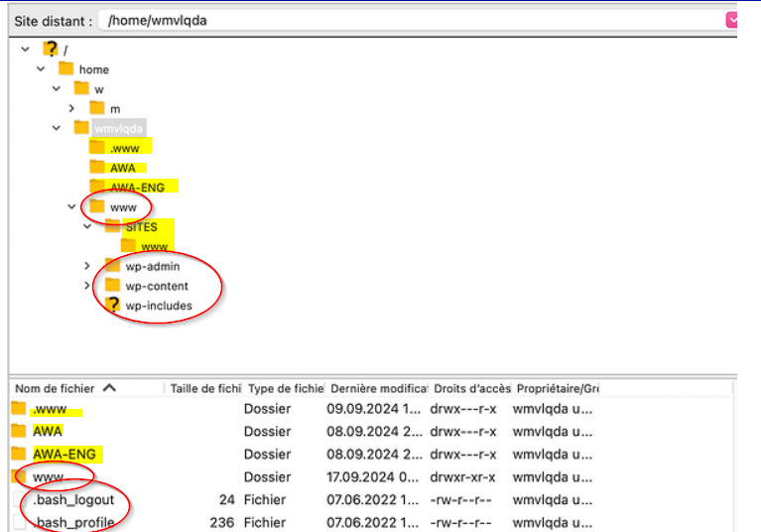Click the AWA-ENG folder icon in file list
This screenshot has width=761, height=532.
20,455
